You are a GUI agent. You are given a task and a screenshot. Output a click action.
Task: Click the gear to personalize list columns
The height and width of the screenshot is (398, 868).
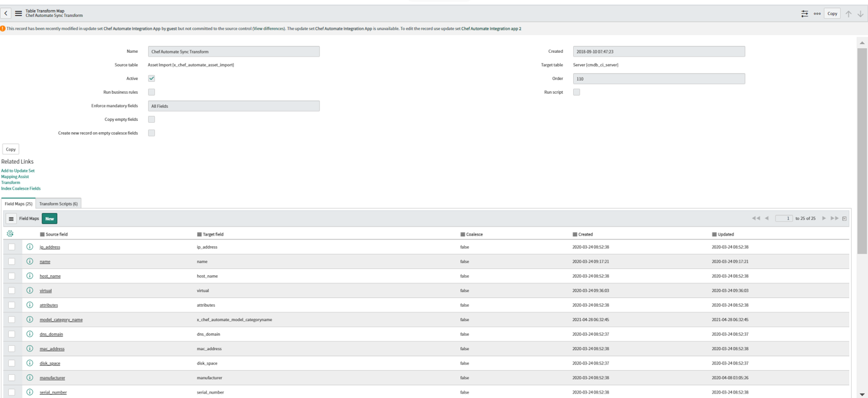(x=10, y=233)
